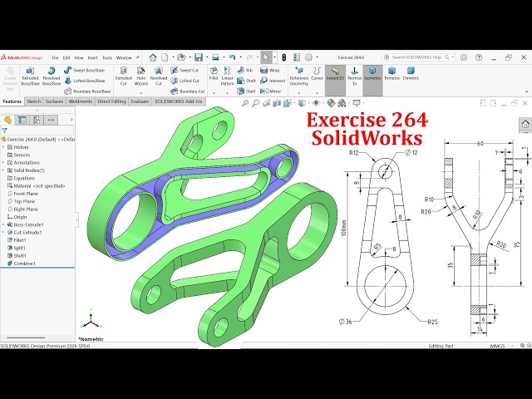Switch to the Surfaces tab
532x399 pixels.
[x=54, y=101]
